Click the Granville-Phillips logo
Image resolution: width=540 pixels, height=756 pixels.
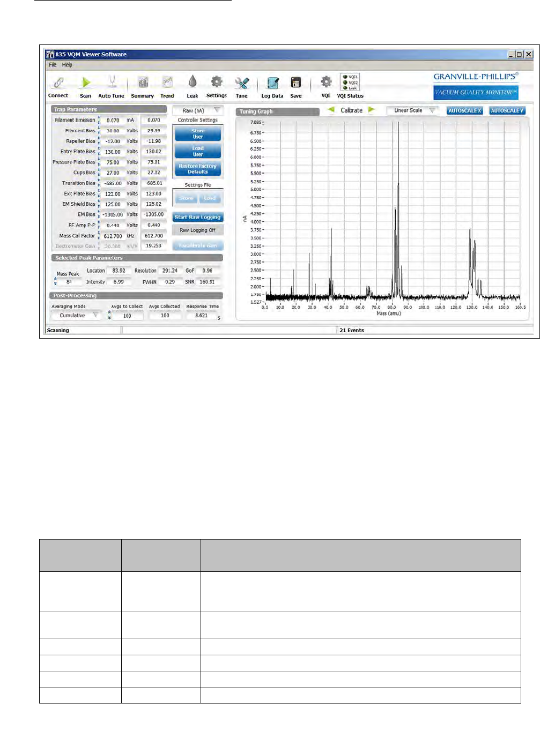pos(476,77)
